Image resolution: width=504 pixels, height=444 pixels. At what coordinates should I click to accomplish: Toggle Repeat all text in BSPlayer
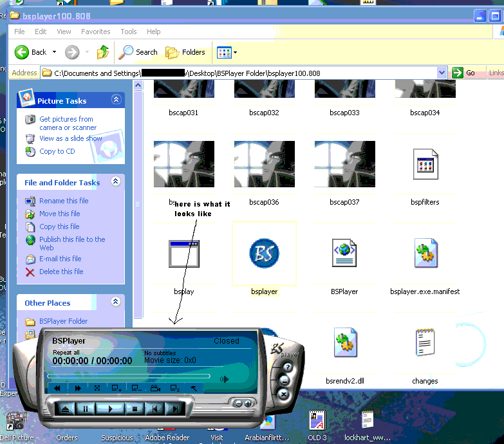[x=66, y=353]
